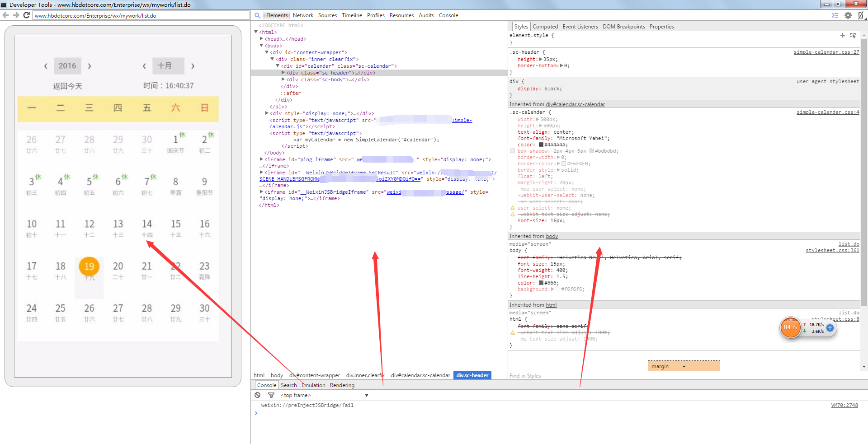The image size is (868, 444).
Task: Go to previous month in calendar
Action: click(144, 66)
